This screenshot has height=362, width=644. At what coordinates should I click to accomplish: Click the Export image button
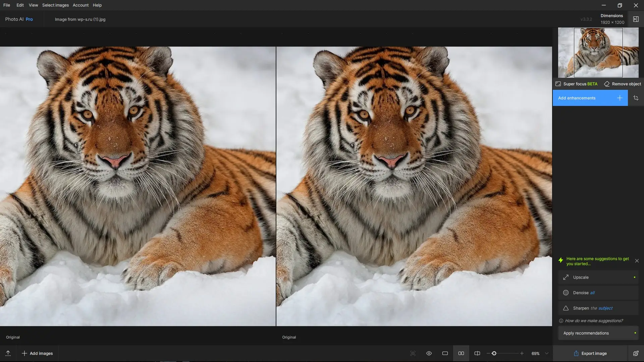click(590, 353)
